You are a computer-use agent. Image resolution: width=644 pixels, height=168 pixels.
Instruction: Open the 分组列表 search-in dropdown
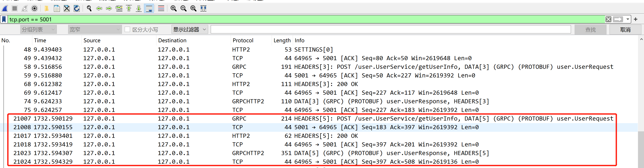tap(39, 30)
